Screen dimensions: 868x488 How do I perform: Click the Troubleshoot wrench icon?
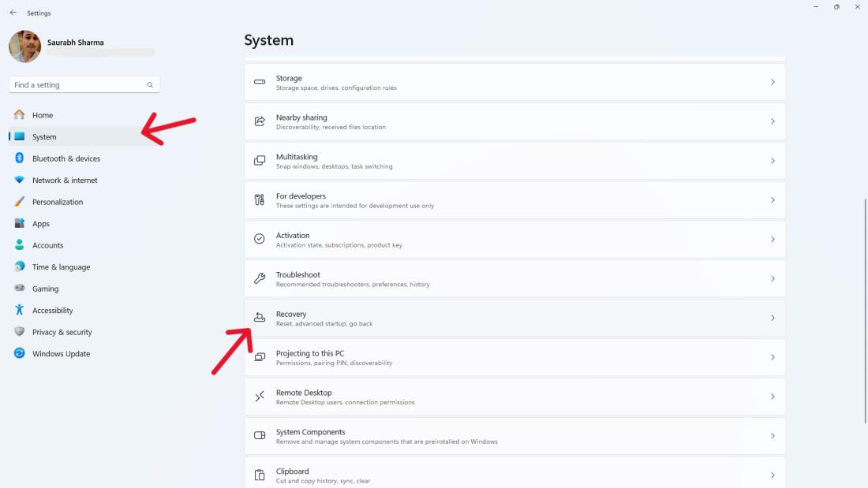[x=260, y=278]
